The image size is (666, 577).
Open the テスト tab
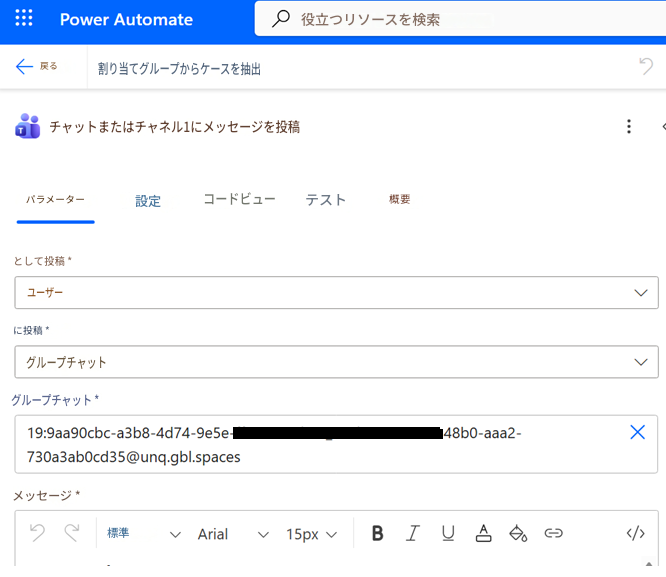point(326,200)
